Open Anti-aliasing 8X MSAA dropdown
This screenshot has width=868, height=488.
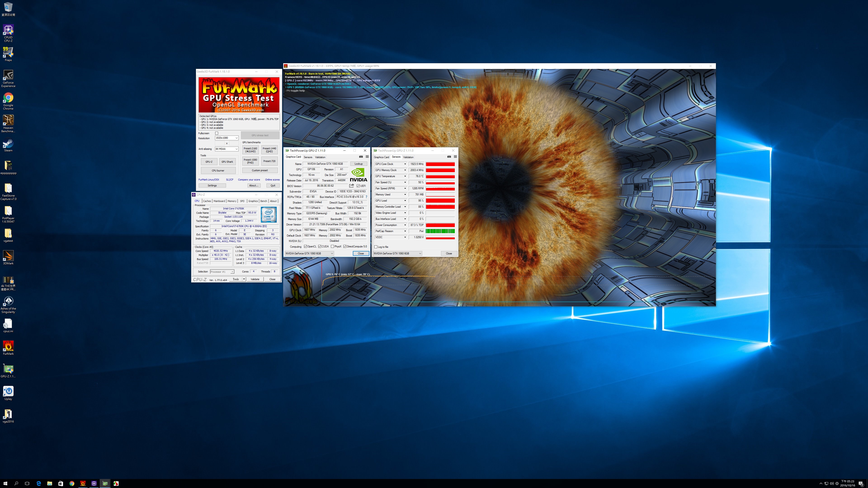click(227, 149)
